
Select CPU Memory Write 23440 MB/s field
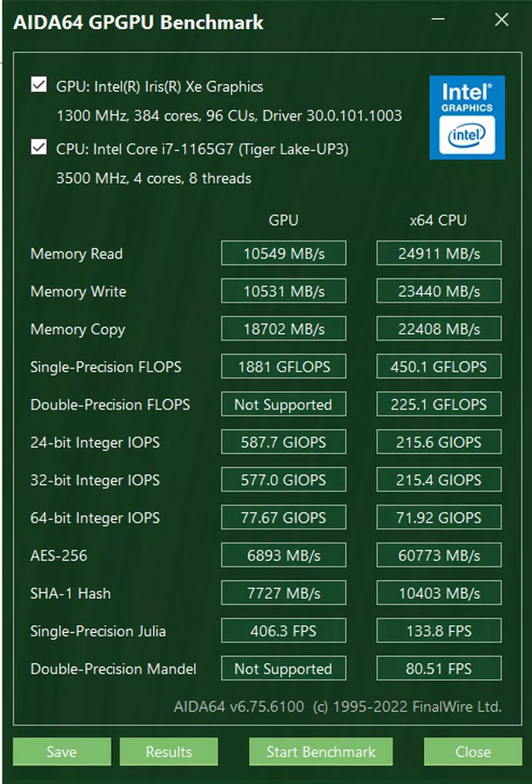coord(439,291)
